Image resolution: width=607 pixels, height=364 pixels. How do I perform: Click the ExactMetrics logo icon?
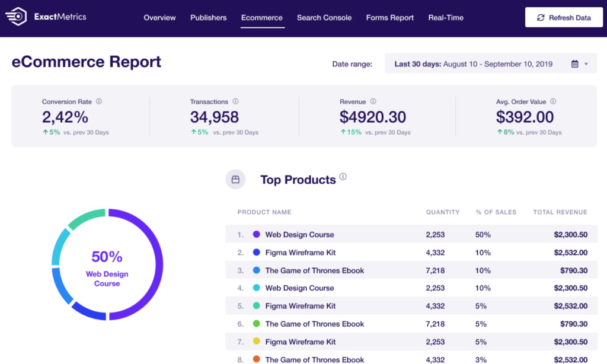[16, 17]
